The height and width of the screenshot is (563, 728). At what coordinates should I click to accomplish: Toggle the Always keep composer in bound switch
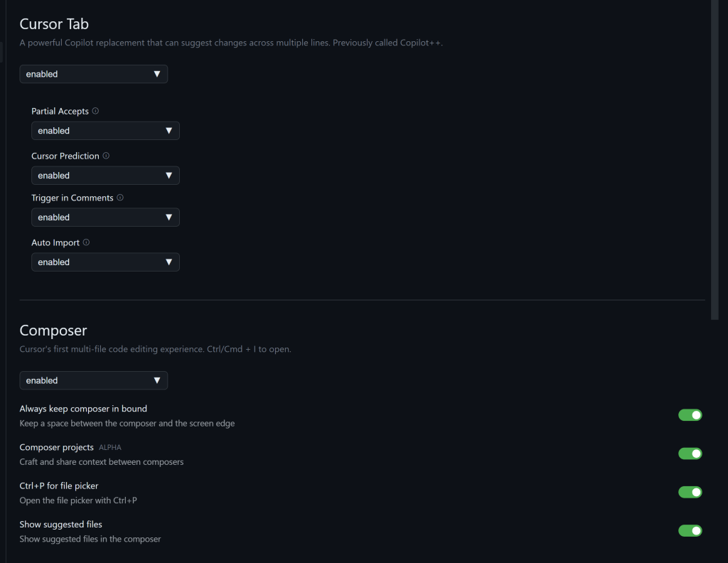[x=690, y=415]
